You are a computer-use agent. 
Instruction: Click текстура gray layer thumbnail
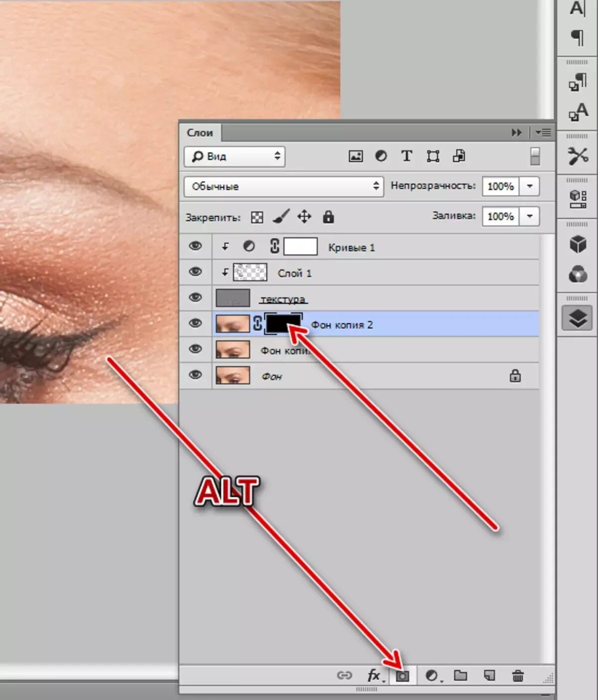click(233, 298)
